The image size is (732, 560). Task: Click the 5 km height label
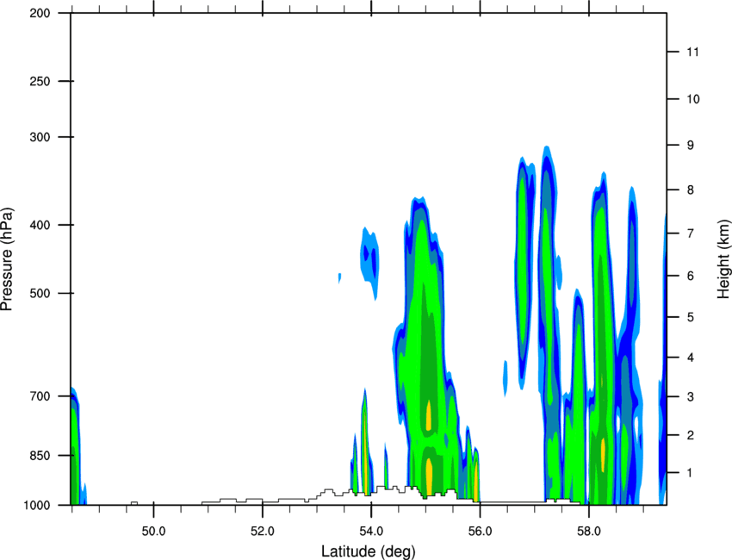691,317
